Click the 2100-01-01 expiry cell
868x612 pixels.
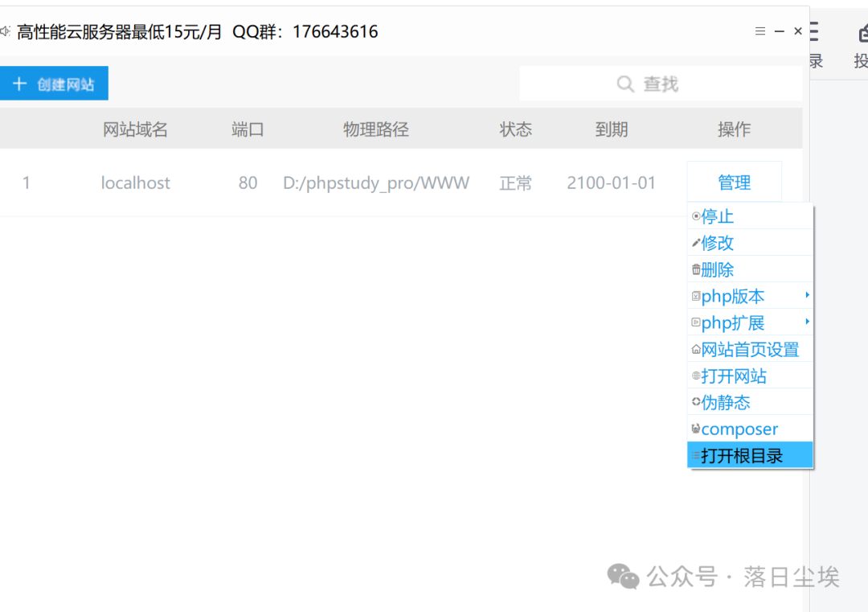611,183
